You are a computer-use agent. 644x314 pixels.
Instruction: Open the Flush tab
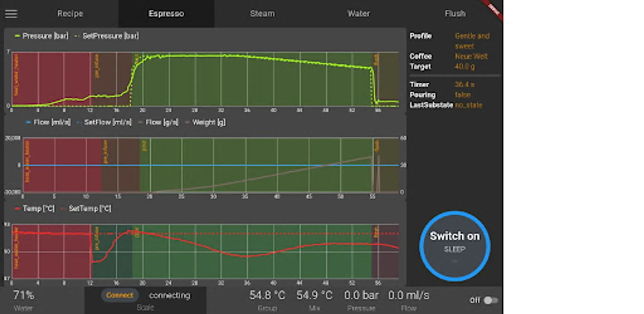tap(455, 14)
